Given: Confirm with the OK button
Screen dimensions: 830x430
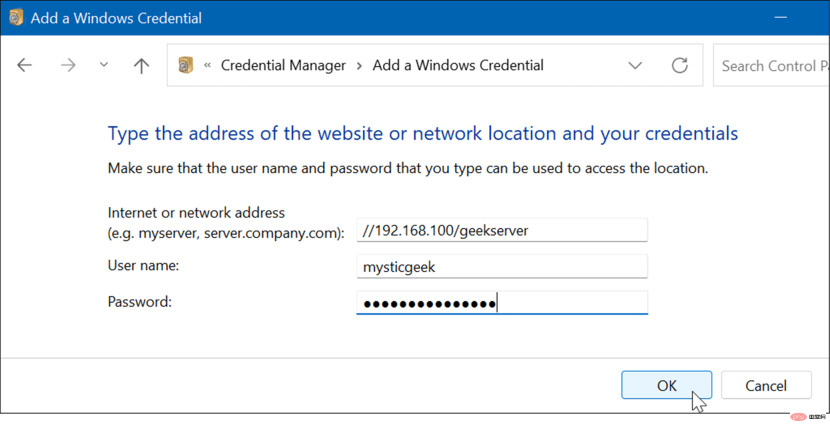Looking at the screenshot, I should 666,385.
